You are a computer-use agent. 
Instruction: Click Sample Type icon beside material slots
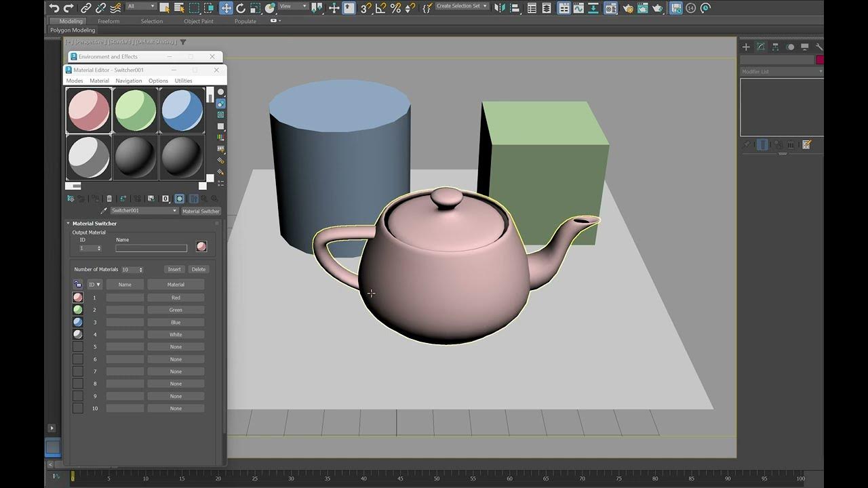(220, 91)
